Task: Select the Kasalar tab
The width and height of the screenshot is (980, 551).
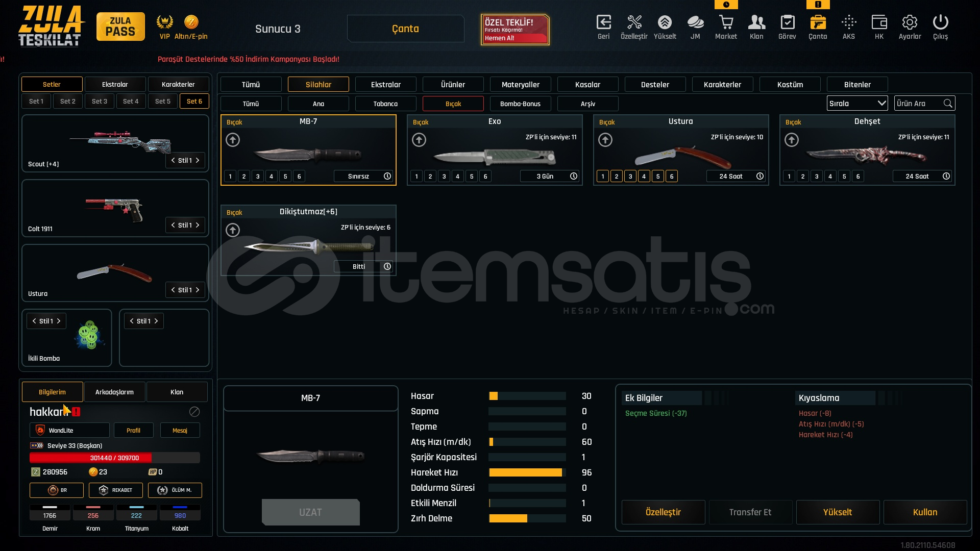Action: [587, 85]
